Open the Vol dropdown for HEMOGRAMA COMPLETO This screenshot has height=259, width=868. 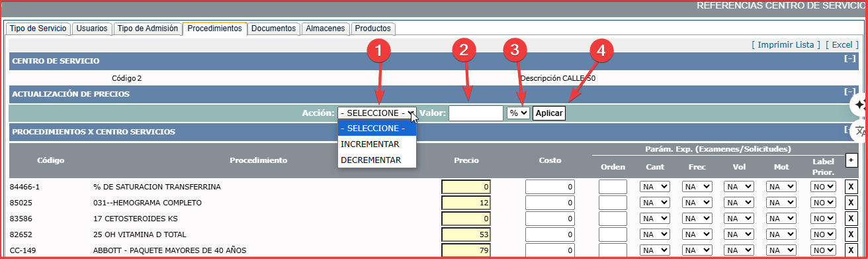point(739,203)
